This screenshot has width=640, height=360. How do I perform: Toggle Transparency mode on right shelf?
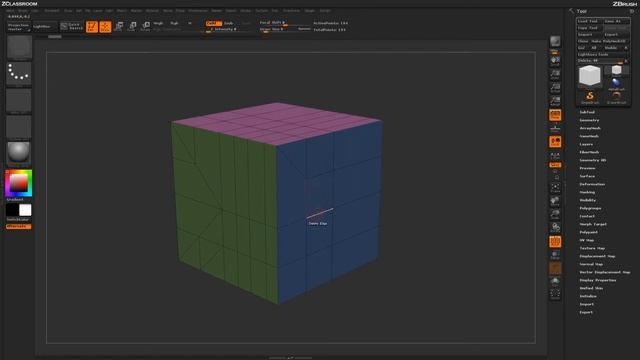pos(555,255)
